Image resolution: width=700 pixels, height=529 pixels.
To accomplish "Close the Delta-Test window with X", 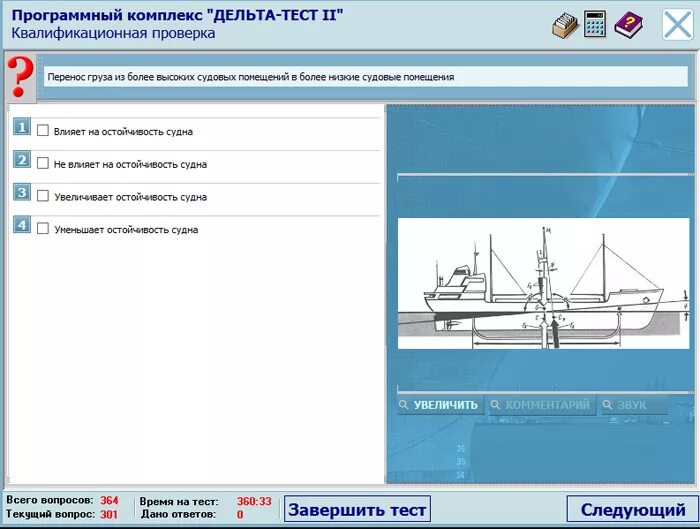I will coord(677,25).
